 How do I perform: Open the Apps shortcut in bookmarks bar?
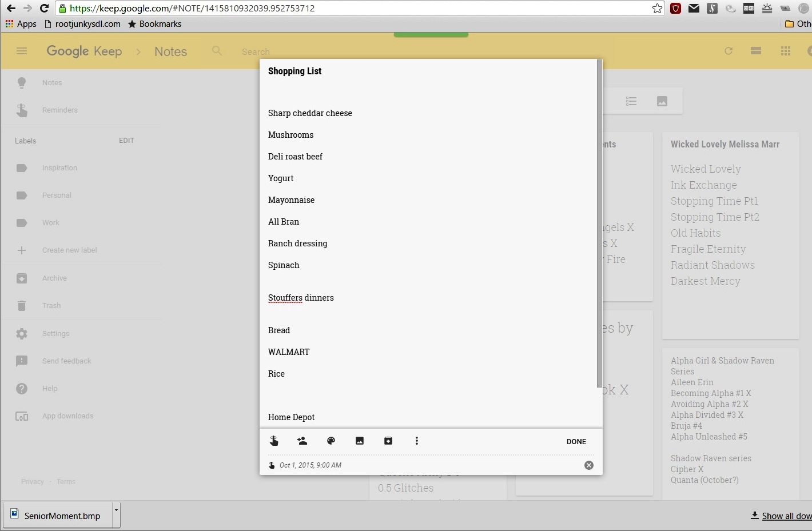click(21, 24)
